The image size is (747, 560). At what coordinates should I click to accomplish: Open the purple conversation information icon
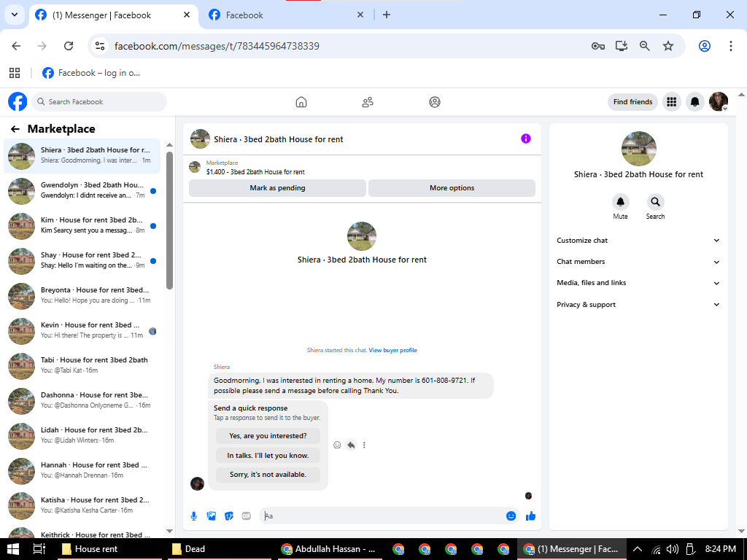(526, 139)
